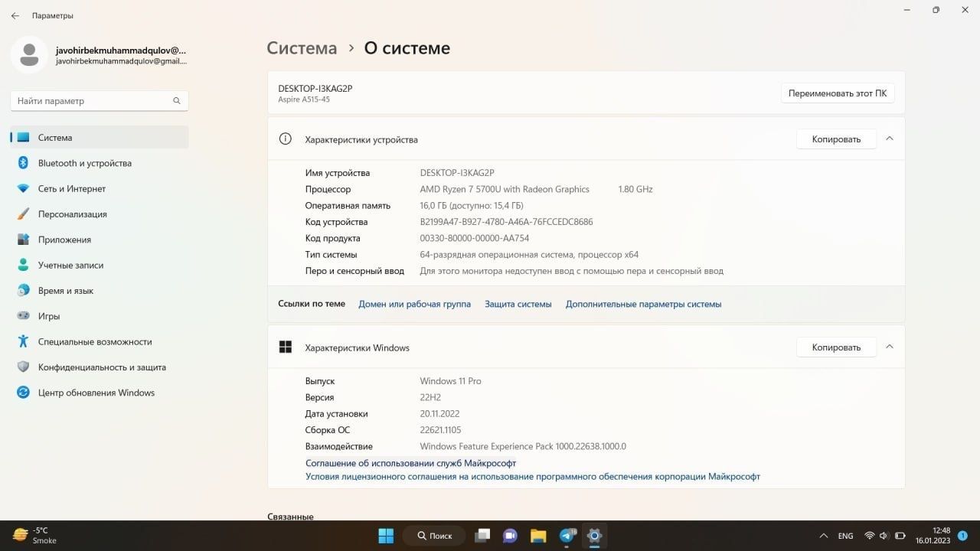Click the notification badge in system tray

click(963, 536)
